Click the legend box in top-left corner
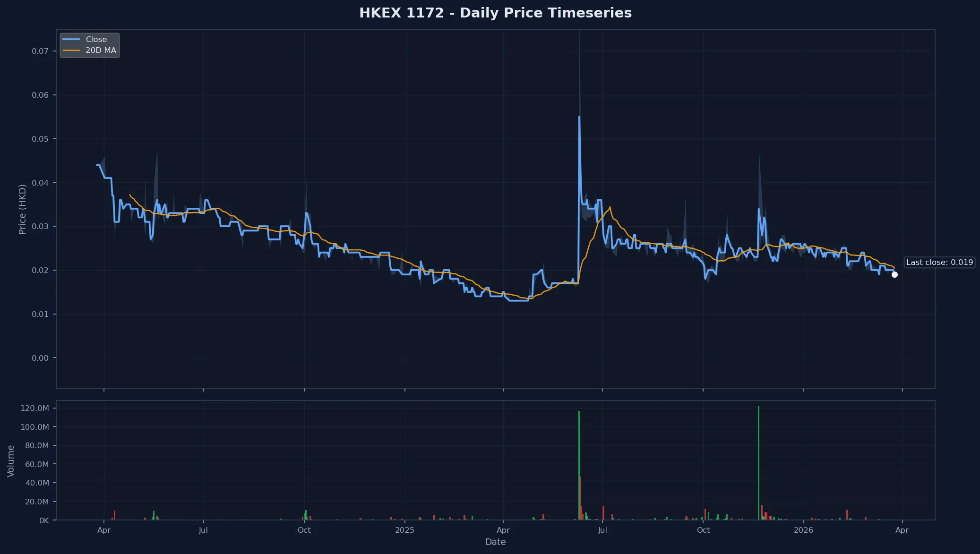The height and width of the screenshot is (554, 980). click(90, 45)
